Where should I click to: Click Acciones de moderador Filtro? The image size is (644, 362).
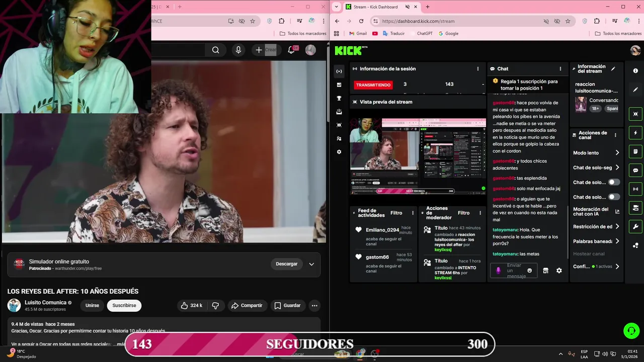(463, 213)
